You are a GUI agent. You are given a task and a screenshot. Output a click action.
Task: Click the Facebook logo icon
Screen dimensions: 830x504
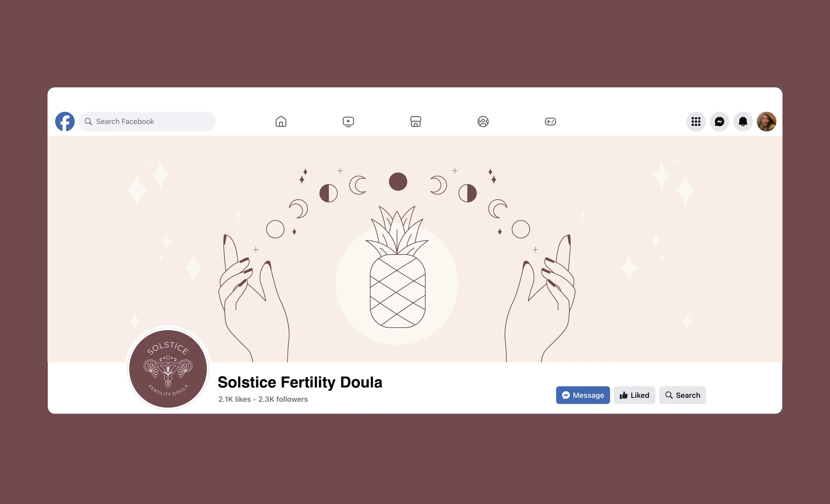(x=65, y=122)
